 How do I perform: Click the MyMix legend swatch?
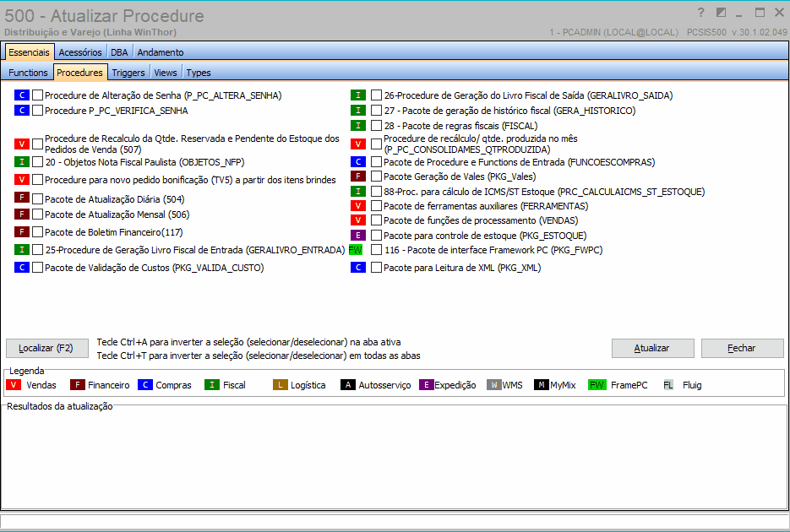click(541, 385)
